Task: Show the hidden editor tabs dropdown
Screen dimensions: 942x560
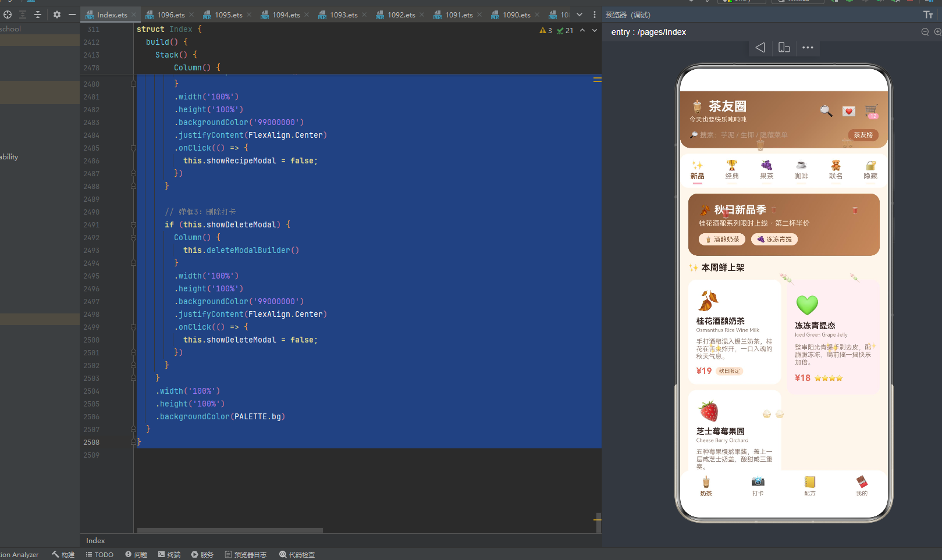Action: (x=580, y=15)
